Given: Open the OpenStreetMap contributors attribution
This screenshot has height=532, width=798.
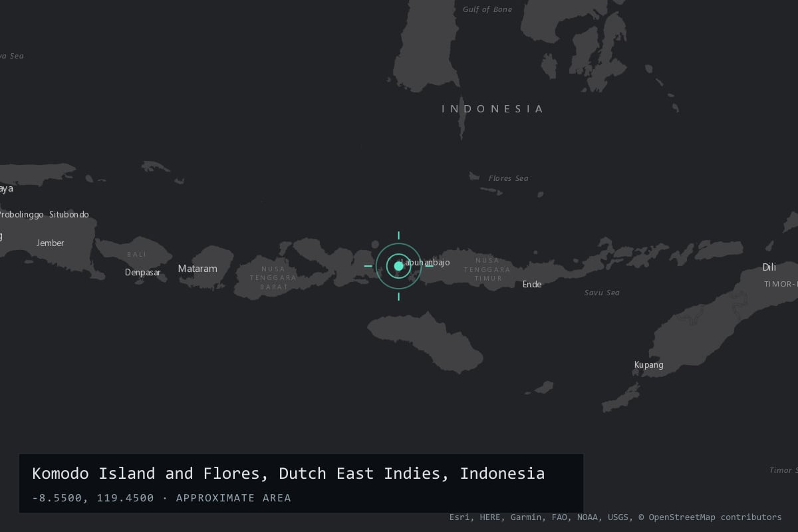Looking at the screenshot, I should (710, 517).
